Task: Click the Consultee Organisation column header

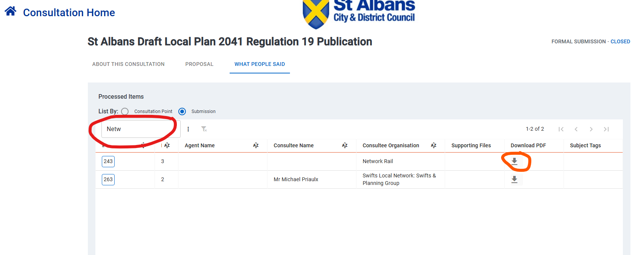Action: click(x=391, y=145)
